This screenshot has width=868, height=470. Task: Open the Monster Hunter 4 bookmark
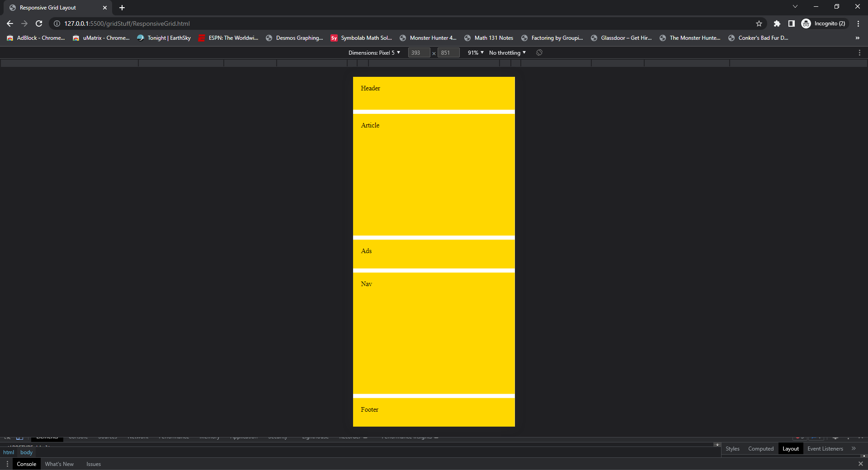pos(428,38)
